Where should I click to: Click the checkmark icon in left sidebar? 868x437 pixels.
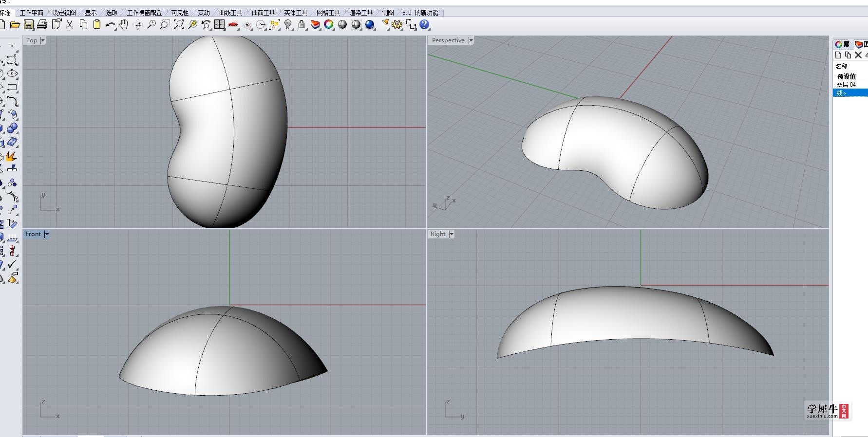tap(12, 264)
